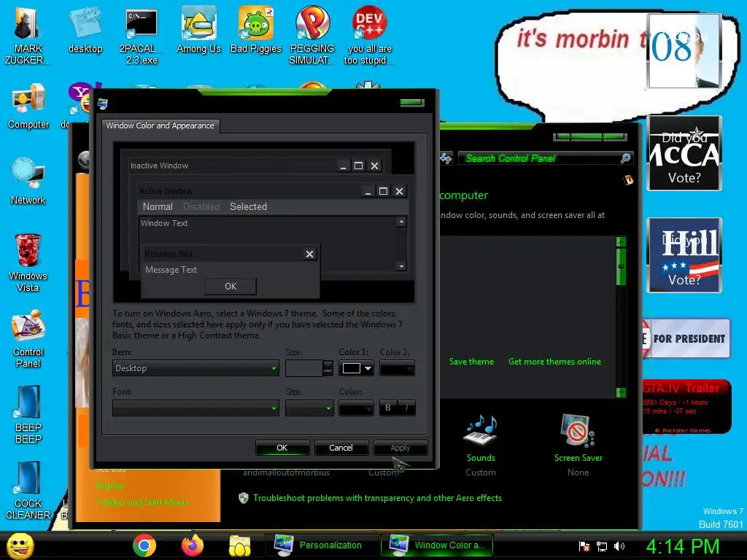Open the font Color dropdown
The image size is (747, 560).
pos(356,408)
